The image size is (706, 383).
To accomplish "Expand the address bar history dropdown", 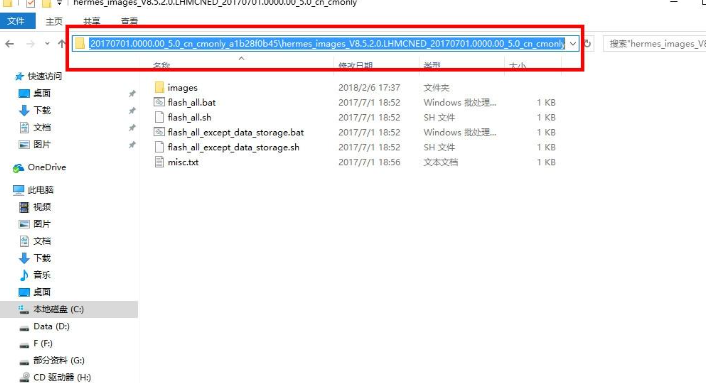I will tap(573, 44).
